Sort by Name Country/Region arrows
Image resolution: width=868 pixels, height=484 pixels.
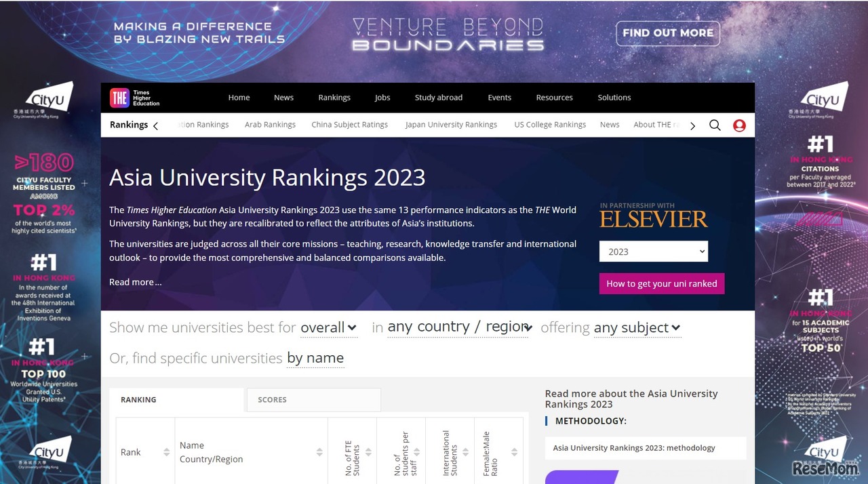[319, 452]
